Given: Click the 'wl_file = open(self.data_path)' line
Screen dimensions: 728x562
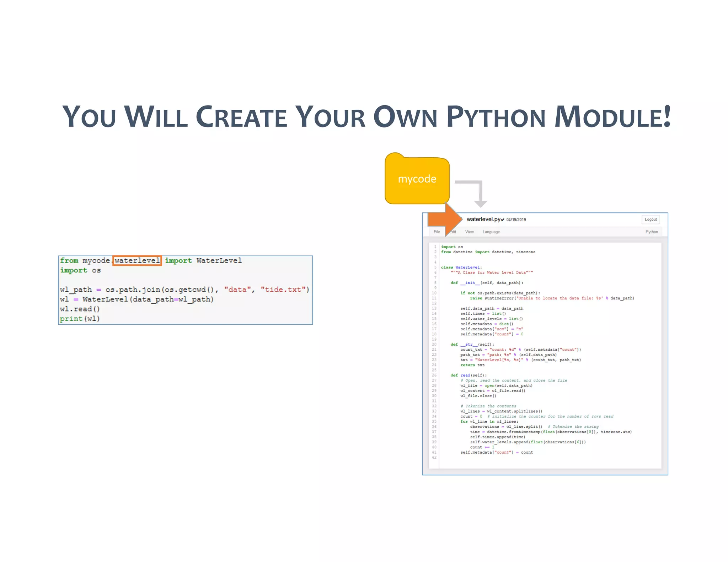Looking at the screenshot, I should [x=496, y=385].
